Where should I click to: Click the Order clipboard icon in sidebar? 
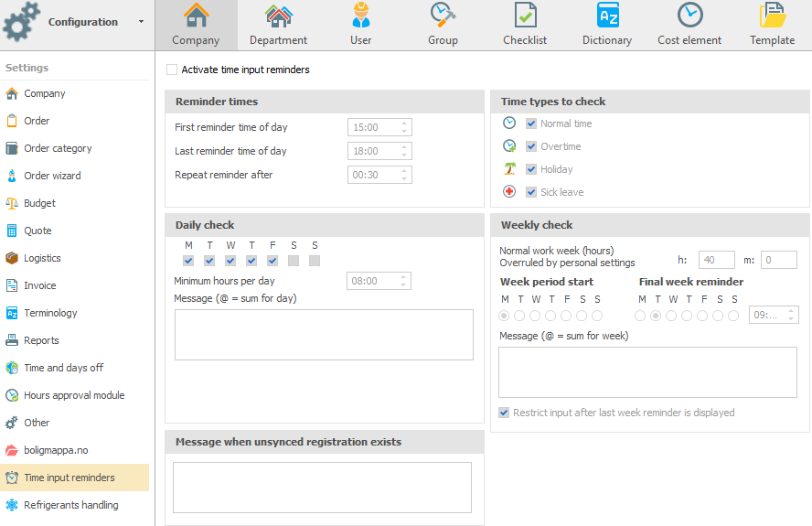(12, 121)
